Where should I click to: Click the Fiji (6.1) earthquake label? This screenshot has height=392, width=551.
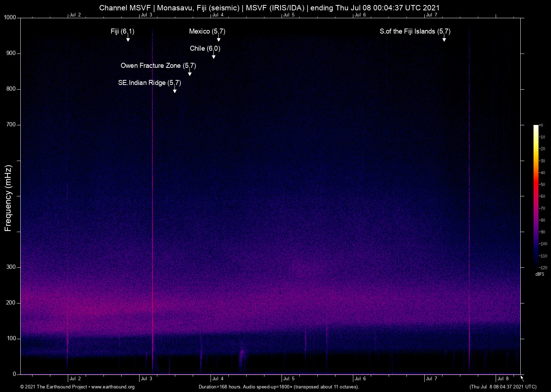click(122, 31)
